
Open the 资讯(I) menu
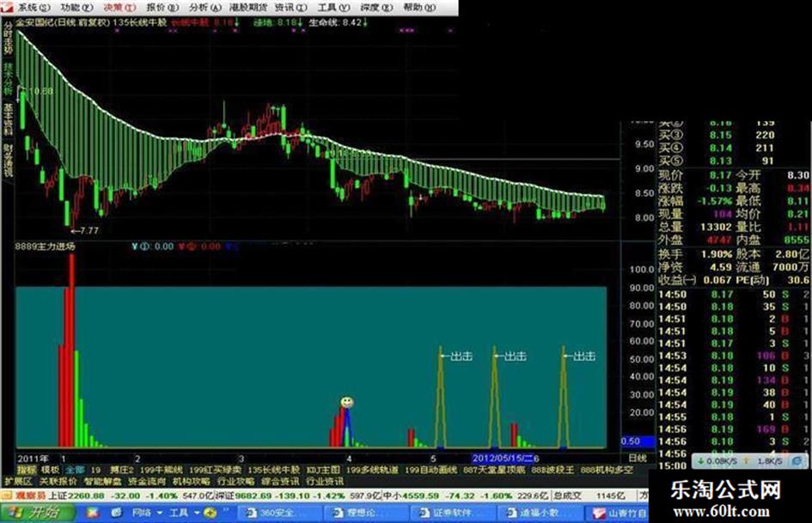[x=291, y=7]
